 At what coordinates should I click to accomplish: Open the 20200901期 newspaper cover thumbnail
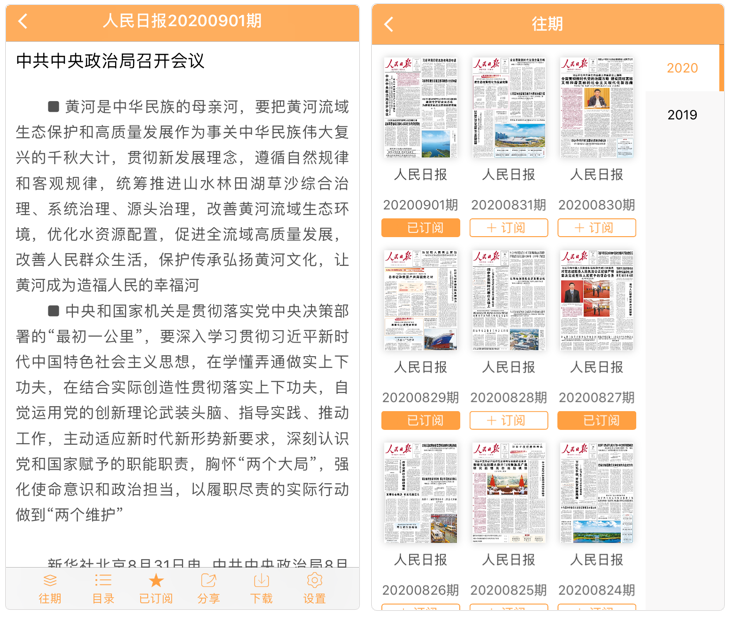click(x=420, y=107)
